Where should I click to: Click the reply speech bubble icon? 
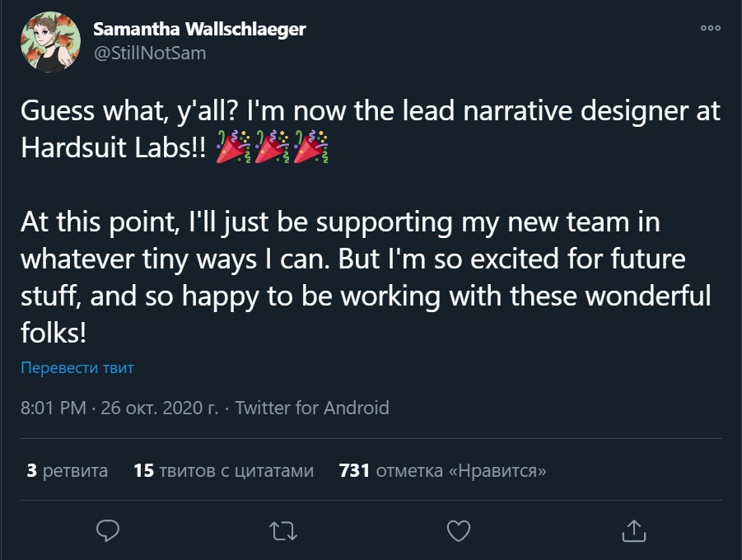click(x=108, y=530)
